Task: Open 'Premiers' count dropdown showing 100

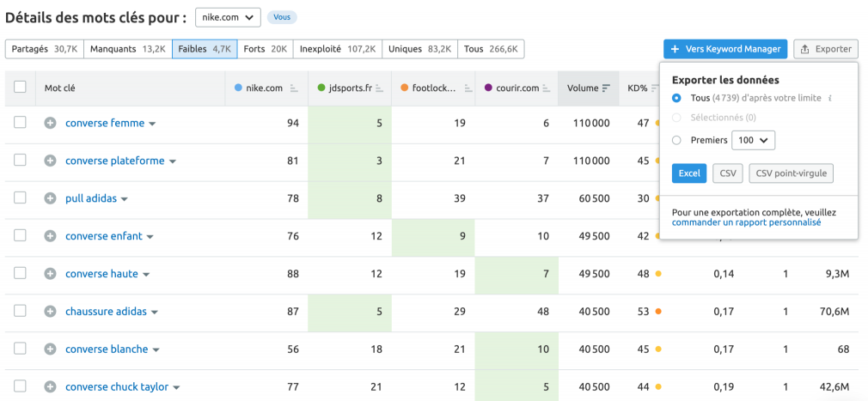Action: coord(754,141)
